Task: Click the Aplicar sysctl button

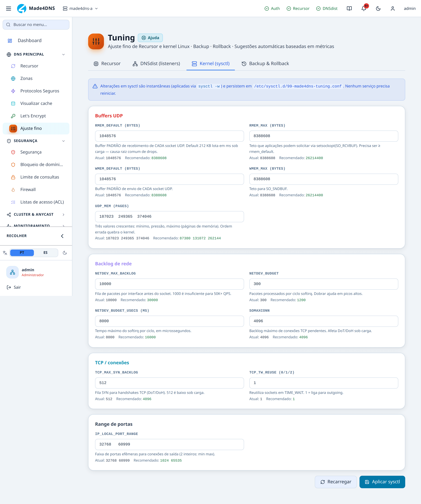Action: tap(382, 482)
